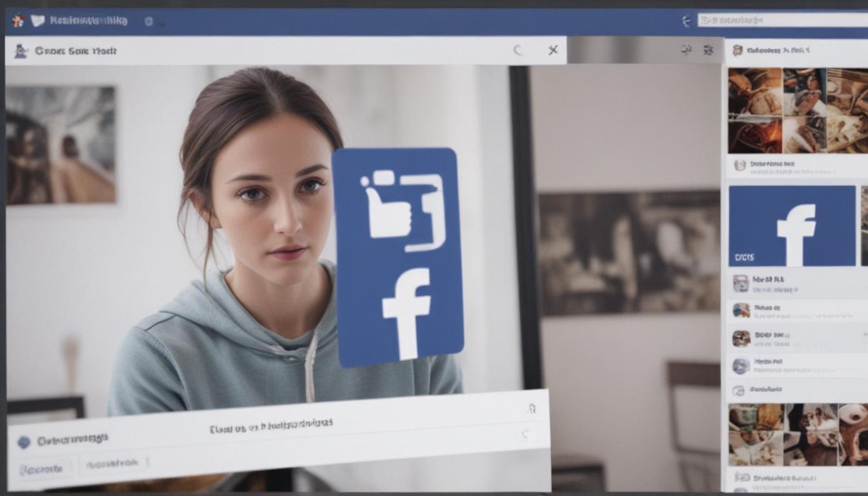Click the icon in the row below the top collage
868x496 pixels.
(x=740, y=165)
